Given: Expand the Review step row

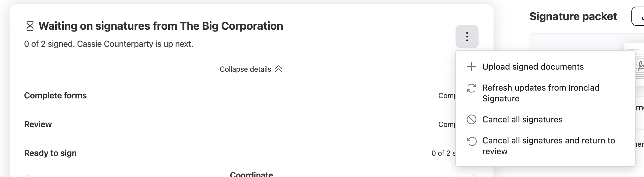Looking at the screenshot, I should [240, 124].
